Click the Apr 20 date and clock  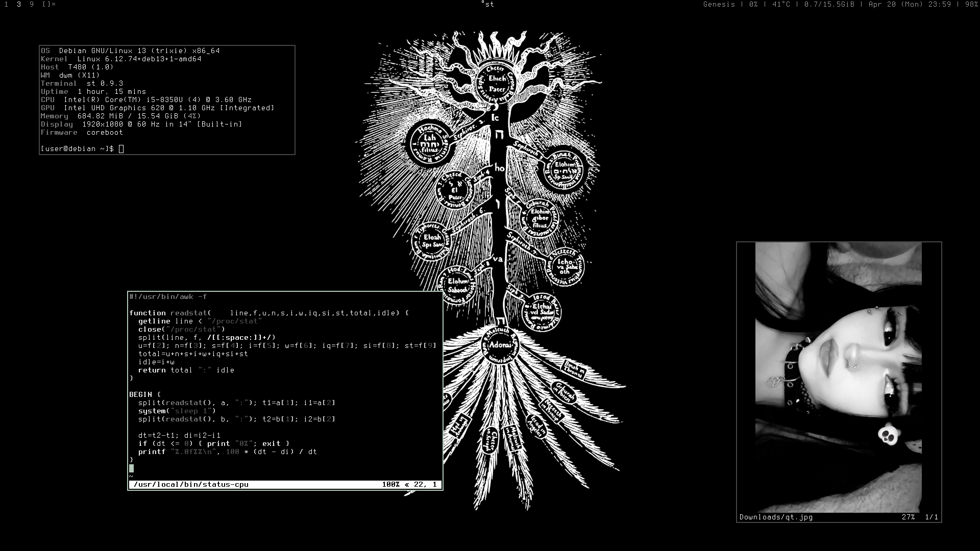[x=909, y=5]
